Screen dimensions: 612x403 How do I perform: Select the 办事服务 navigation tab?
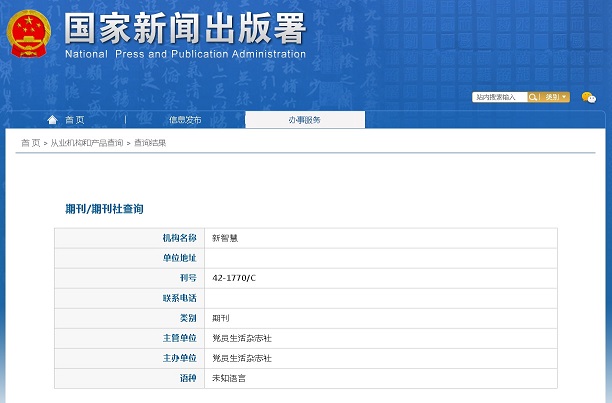point(305,120)
